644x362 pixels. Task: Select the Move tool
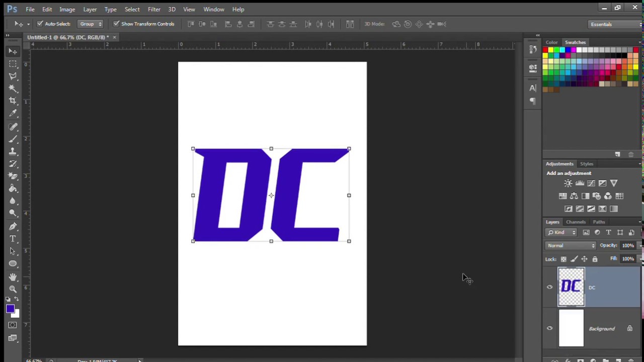click(x=13, y=51)
